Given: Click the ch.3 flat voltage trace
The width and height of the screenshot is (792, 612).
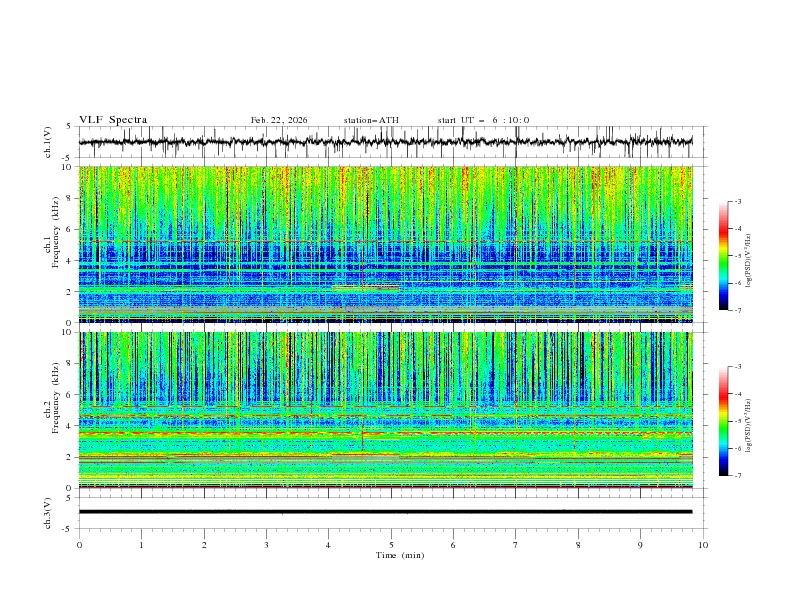Looking at the screenshot, I should 390,511.
